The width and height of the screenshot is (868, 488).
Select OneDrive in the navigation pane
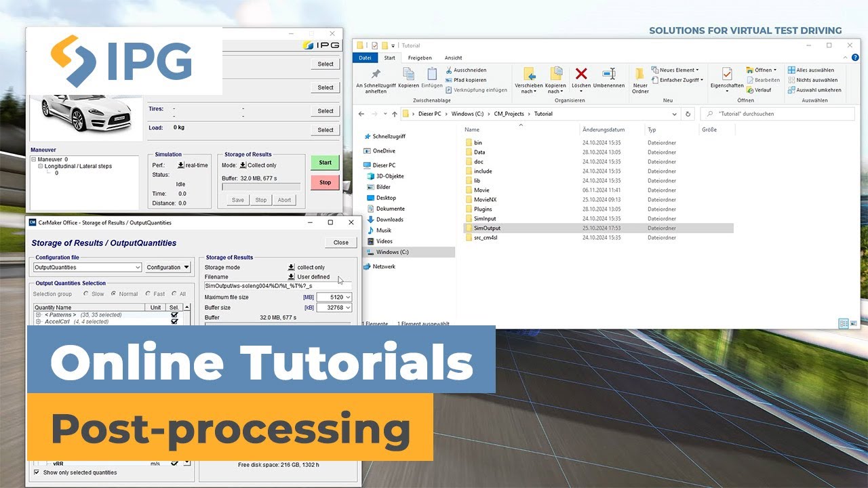point(380,151)
